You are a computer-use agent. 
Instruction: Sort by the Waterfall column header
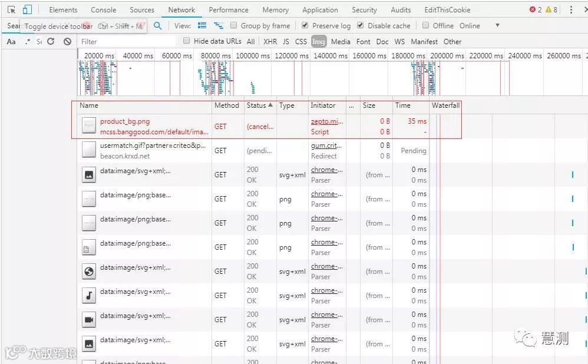pyautogui.click(x=445, y=105)
